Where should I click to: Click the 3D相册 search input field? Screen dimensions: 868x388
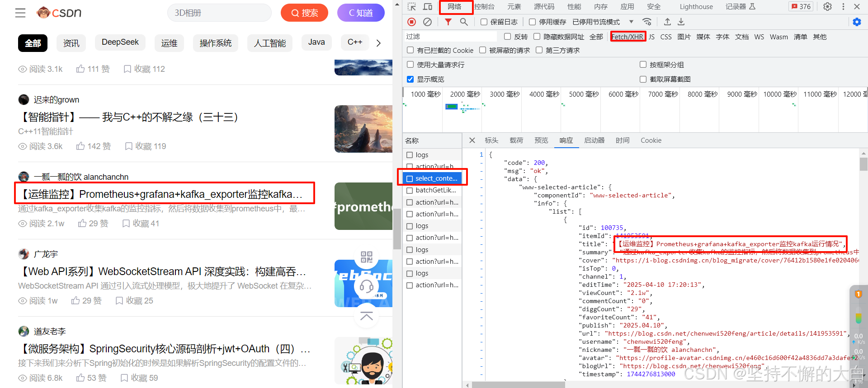click(219, 13)
